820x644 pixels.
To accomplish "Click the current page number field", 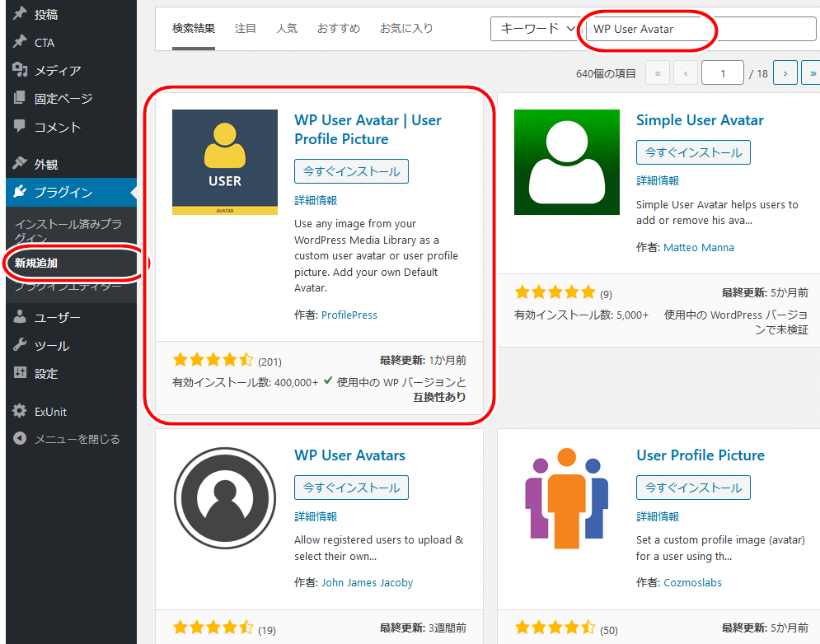I will [722, 73].
